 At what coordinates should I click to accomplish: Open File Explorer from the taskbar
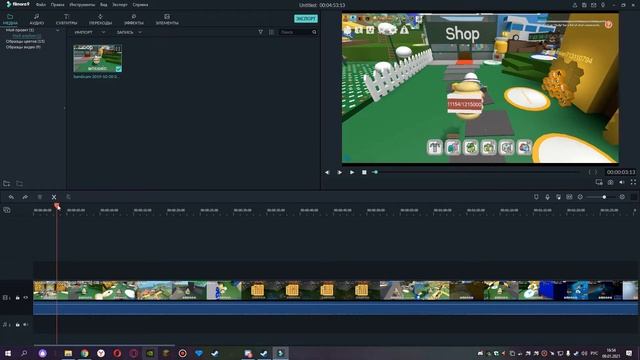(x=68, y=353)
